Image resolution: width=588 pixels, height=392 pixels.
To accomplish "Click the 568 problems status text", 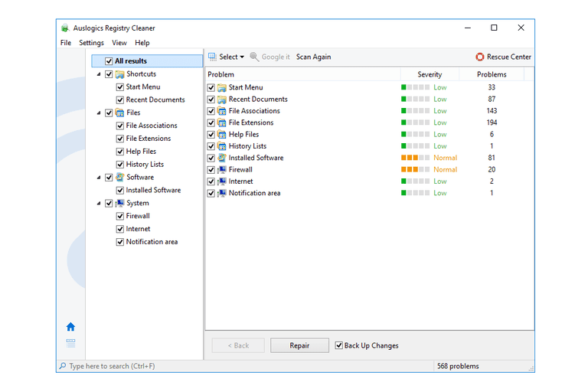I will tap(458, 366).
